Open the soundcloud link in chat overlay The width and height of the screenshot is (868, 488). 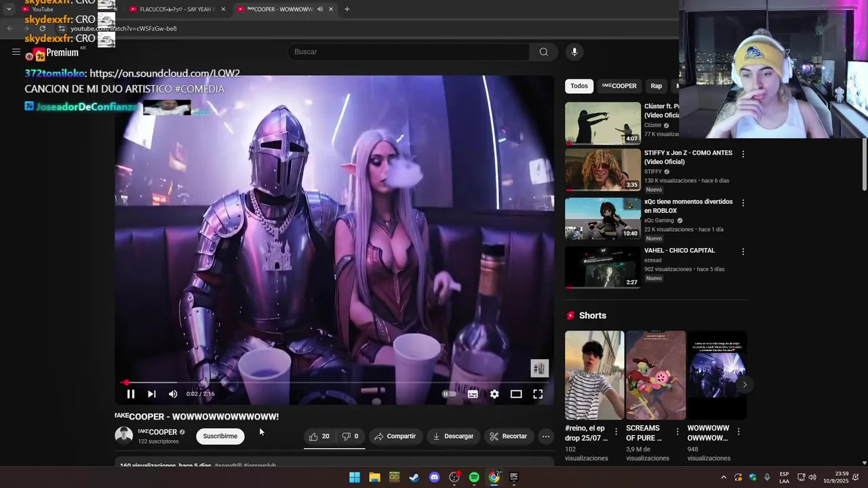[165, 73]
